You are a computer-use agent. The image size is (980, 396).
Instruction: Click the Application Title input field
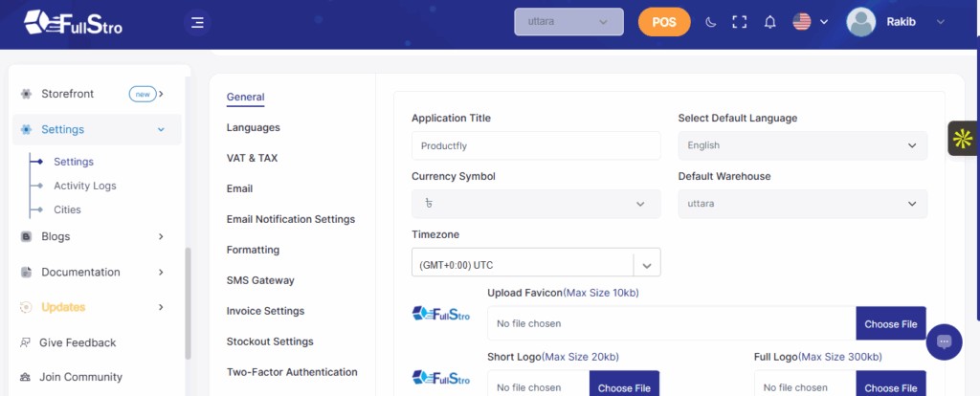[536, 145]
